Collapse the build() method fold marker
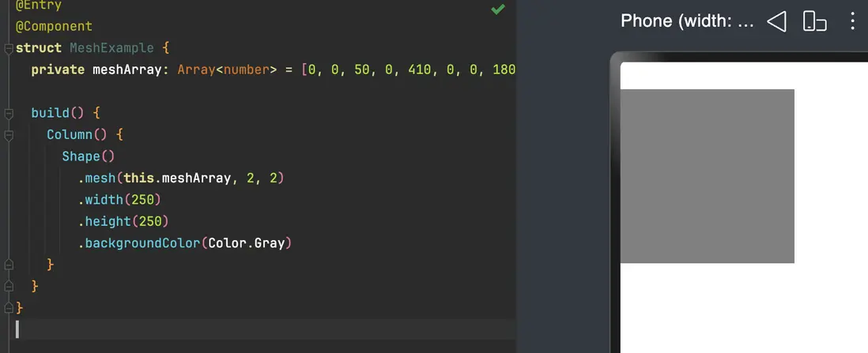868x353 pixels. [x=9, y=114]
